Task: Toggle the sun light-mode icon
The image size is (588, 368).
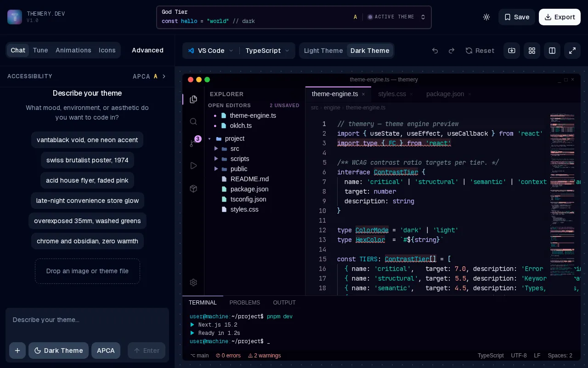Action: click(486, 17)
